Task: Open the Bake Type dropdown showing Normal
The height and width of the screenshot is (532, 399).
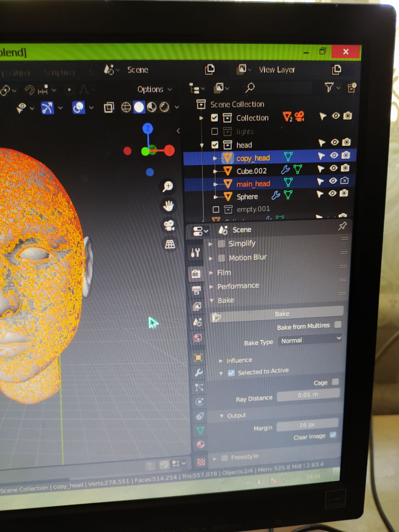Action: point(310,340)
